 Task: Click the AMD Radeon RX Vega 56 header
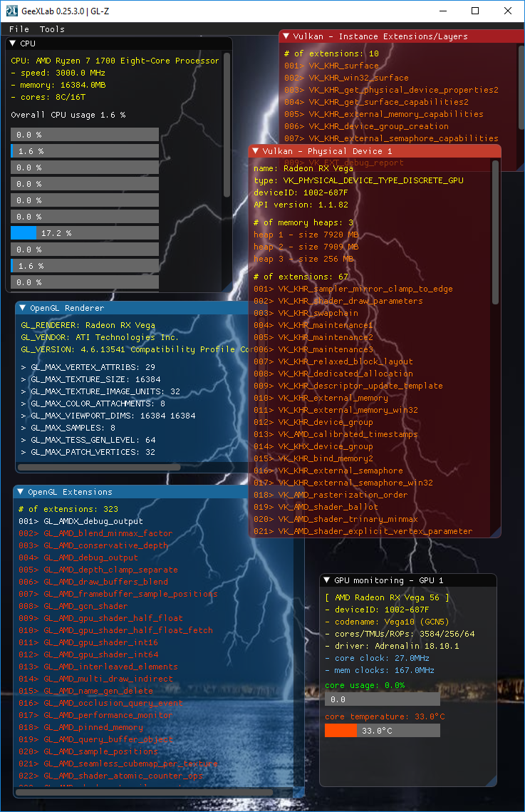click(x=387, y=597)
